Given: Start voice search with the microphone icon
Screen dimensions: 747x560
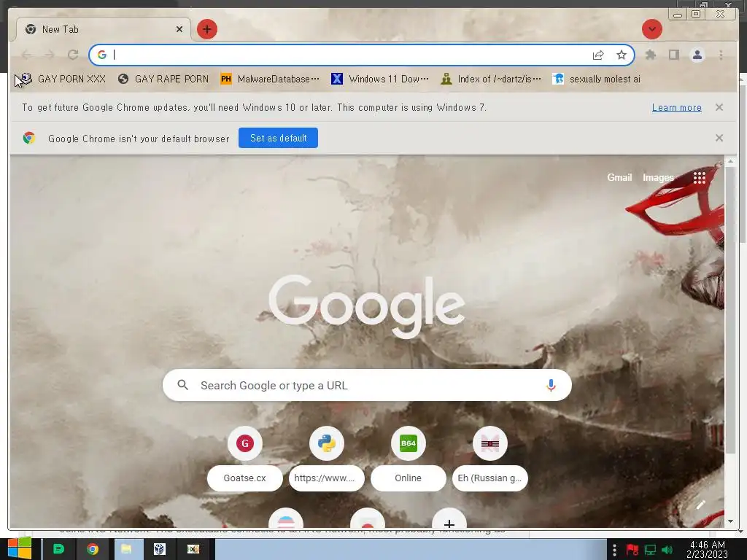Looking at the screenshot, I should tap(551, 385).
